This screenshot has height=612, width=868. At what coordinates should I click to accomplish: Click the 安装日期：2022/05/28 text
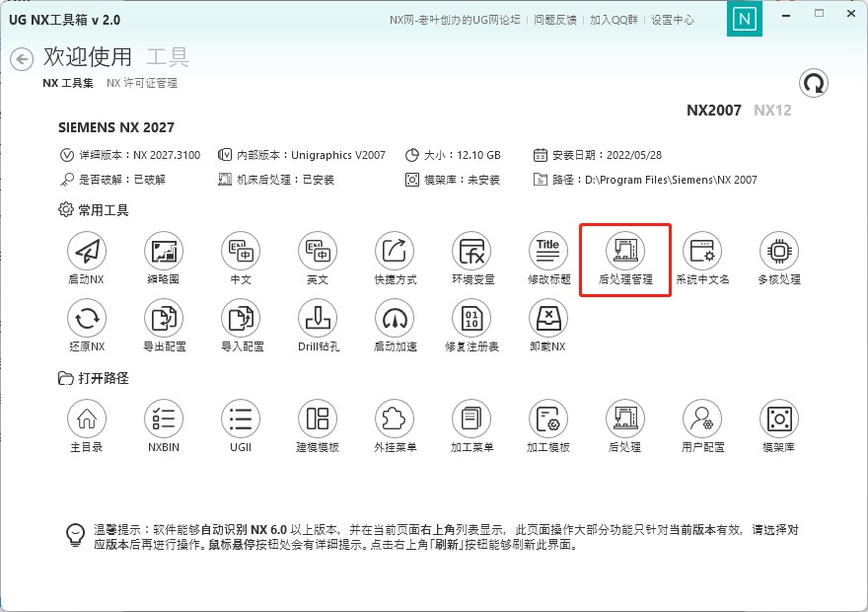point(608,155)
